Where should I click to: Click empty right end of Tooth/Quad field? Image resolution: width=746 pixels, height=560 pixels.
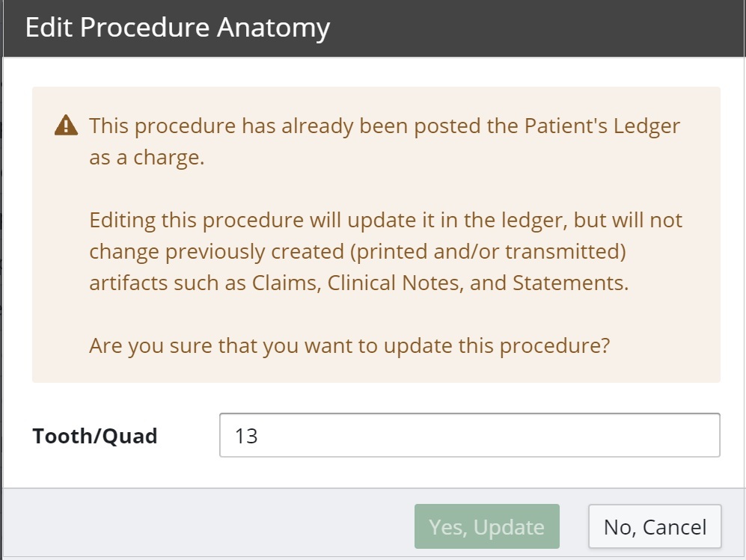point(673,435)
